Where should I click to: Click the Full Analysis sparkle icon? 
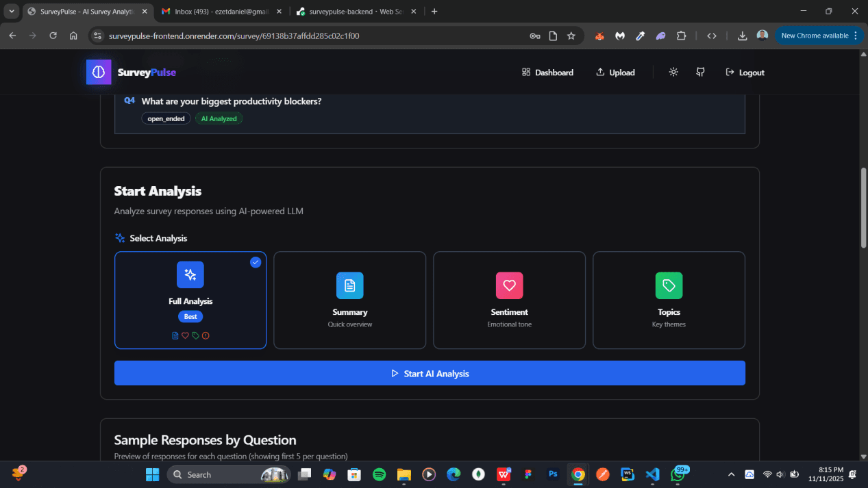pyautogui.click(x=190, y=274)
